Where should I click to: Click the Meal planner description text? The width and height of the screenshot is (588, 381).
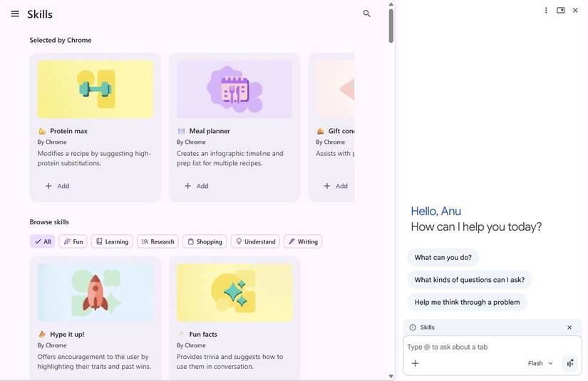(230, 159)
